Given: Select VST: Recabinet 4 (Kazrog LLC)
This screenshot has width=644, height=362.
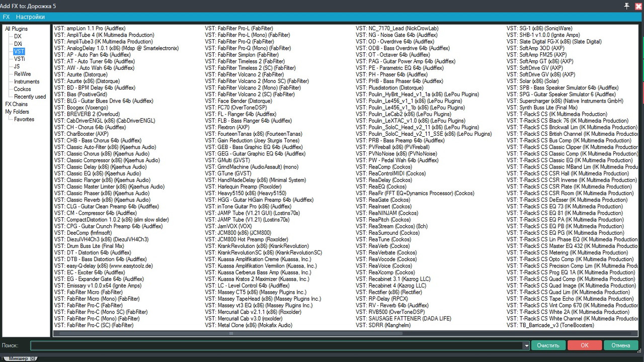Looking at the screenshot, I should (391, 286).
